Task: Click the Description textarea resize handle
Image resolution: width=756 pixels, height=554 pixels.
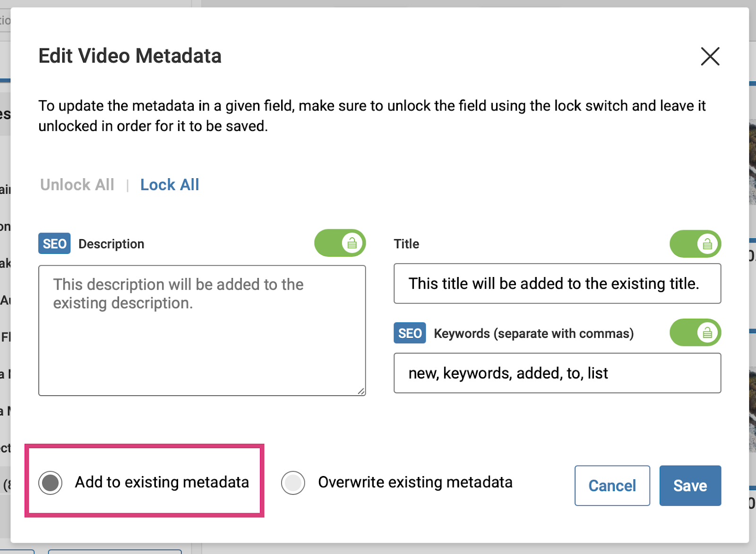Action: click(361, 391)
